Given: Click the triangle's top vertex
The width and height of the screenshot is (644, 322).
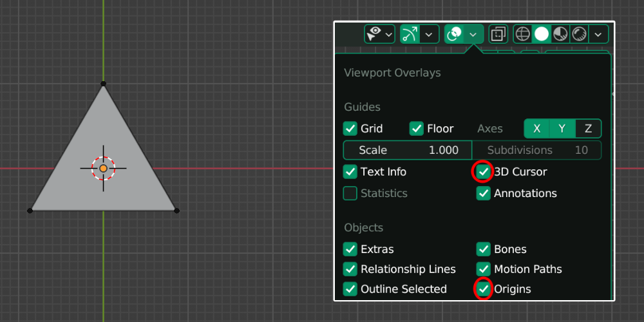Looking at the screenshot, I should [104, 84].
